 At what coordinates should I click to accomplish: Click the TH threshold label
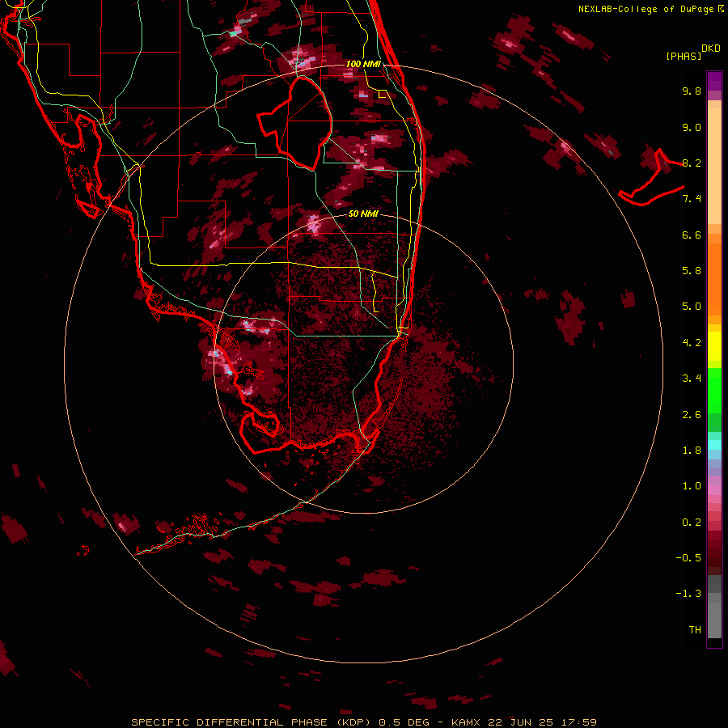coord(695,630)
